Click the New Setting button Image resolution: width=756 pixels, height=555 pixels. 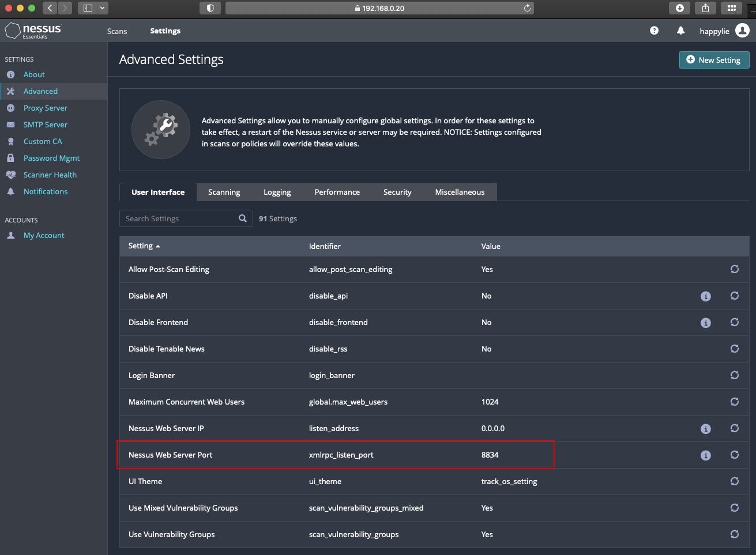coord(714,60)
